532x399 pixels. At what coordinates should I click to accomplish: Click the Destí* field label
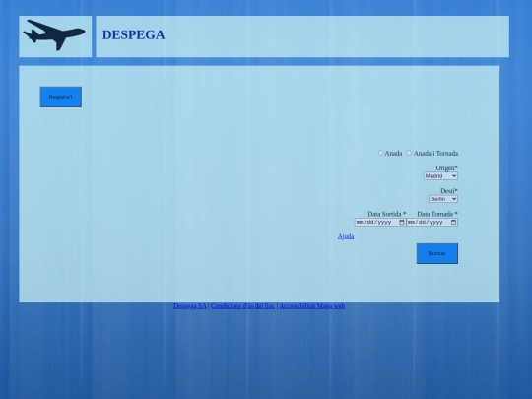(449, 191)
